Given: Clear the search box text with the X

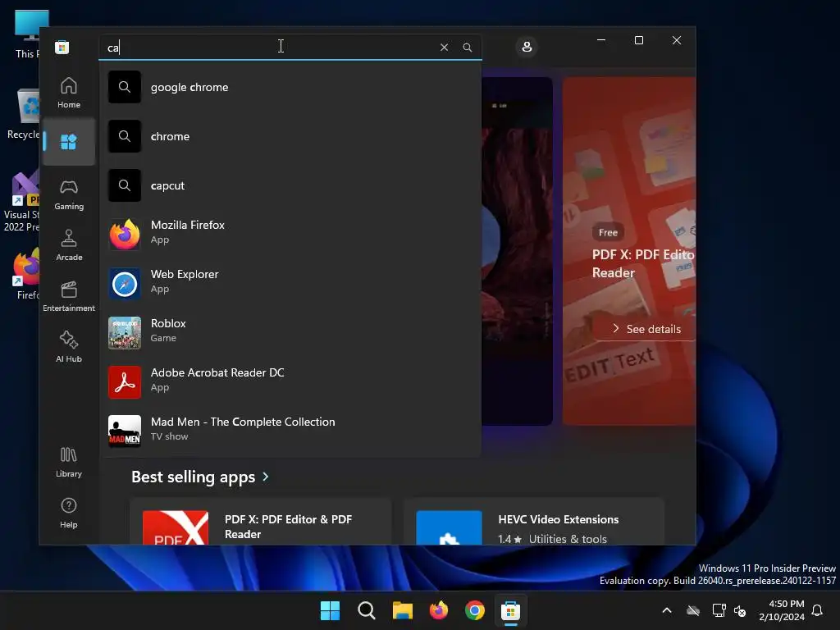Looking at the screenshot, I should coord(444,47).
